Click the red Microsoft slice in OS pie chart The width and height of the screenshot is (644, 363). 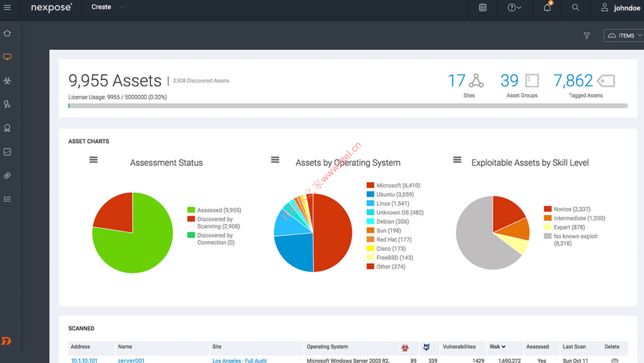[x=333, y=232]
